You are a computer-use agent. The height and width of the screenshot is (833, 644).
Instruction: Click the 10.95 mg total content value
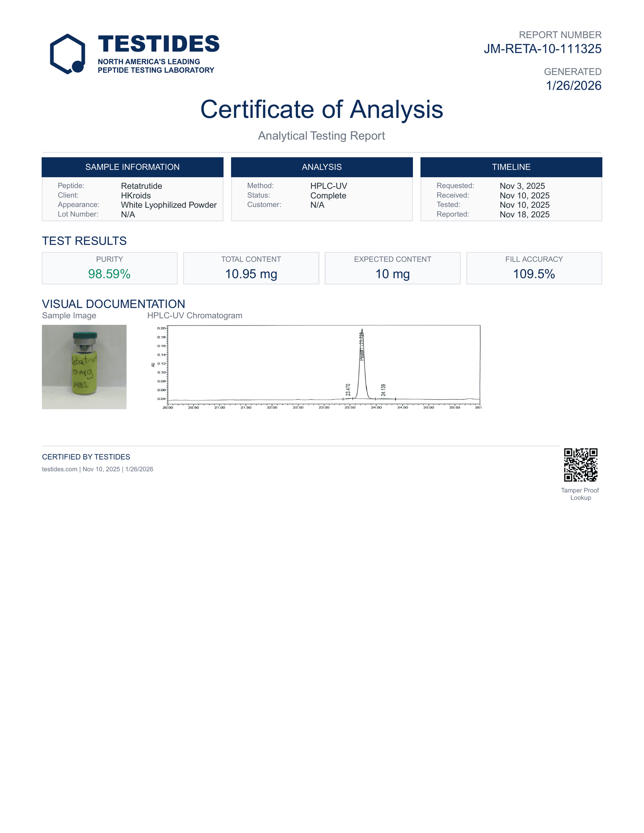[251, 274]
